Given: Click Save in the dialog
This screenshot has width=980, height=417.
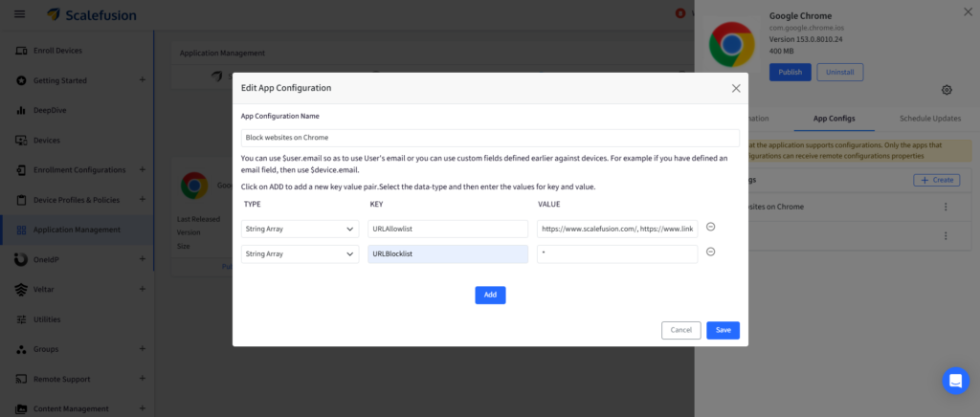Looking at the screenshot, I should (x=724, y=330).
